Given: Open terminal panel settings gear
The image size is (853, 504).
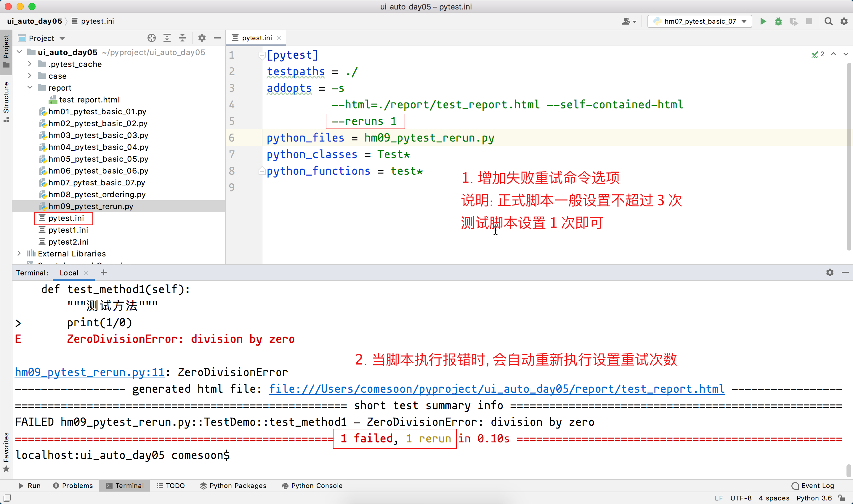Looking at the screenshot, I should (830, 272).
